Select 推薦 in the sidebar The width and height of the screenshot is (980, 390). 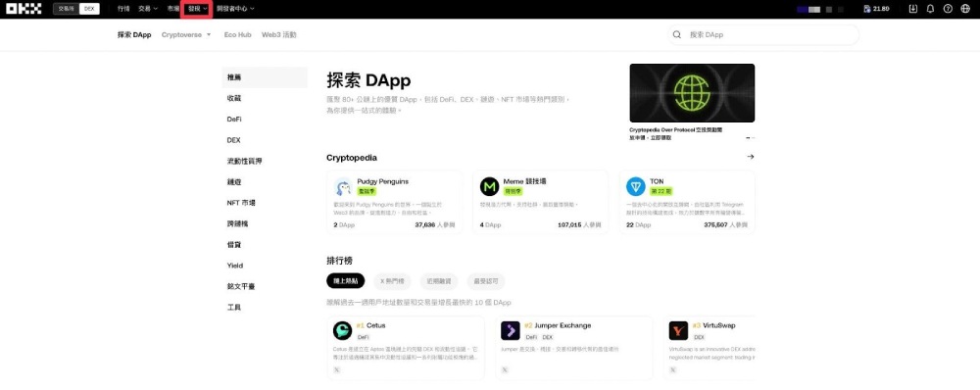(x=265, y=77)
